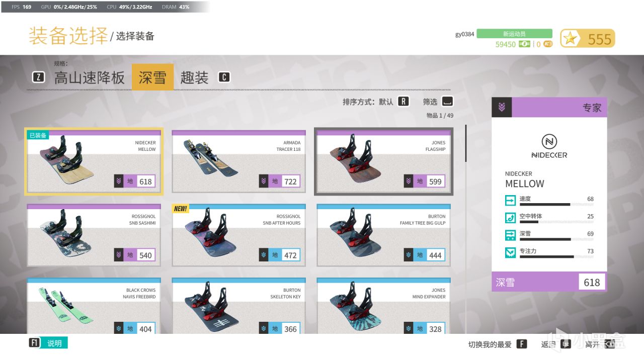Click the 空中转体 stat bar
Viewport: 644px width, 362px height.
(x=556, y=222)
